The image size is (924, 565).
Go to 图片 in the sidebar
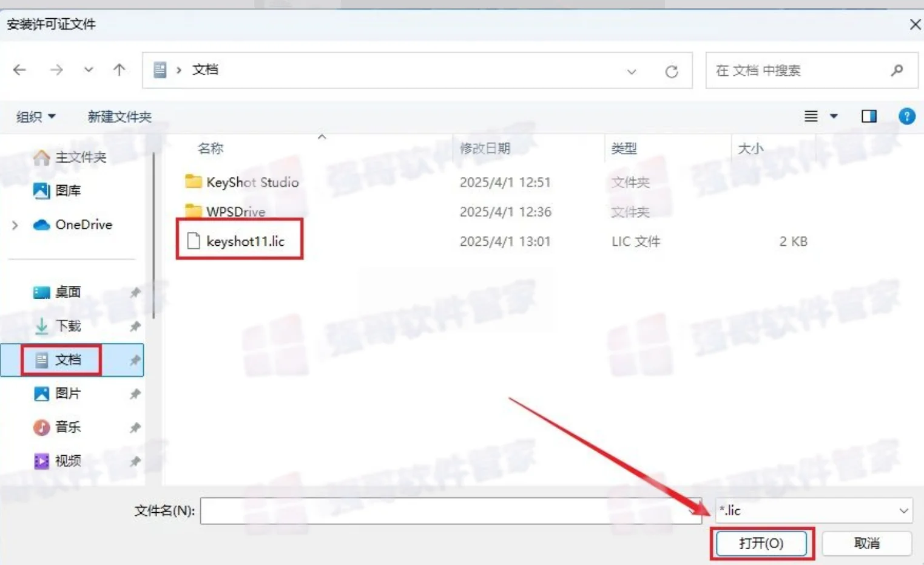tap(68, 394)
